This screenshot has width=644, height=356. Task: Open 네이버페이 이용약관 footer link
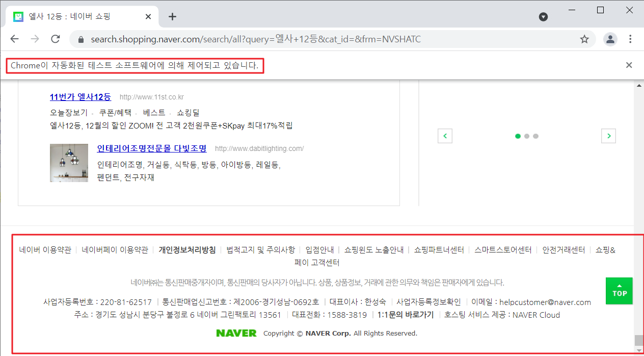[x=115, y=250]
